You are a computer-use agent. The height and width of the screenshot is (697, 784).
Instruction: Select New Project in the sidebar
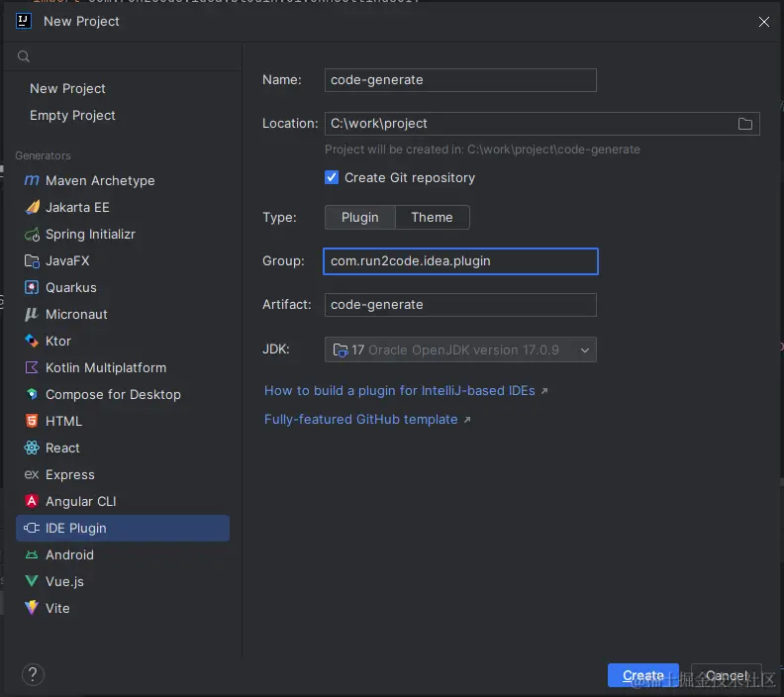[x=67, y=89]
